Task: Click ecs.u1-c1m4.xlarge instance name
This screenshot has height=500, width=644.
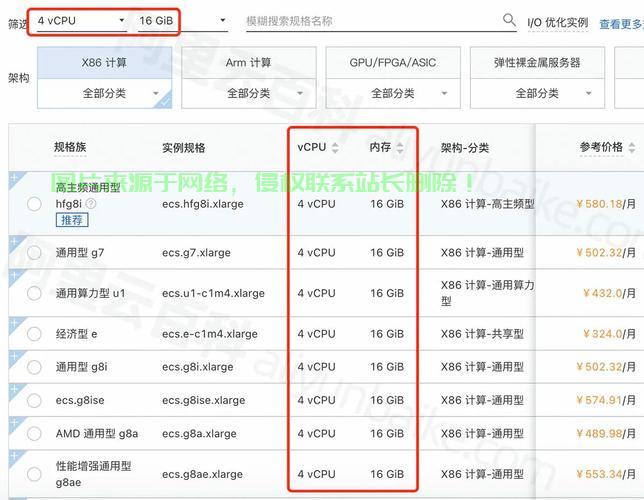Action: point(213,293)
